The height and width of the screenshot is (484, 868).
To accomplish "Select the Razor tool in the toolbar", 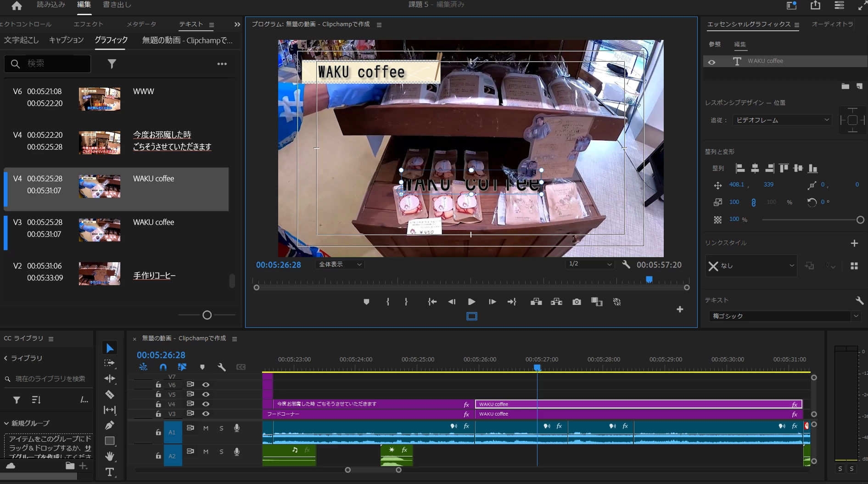I will point(109,394).
